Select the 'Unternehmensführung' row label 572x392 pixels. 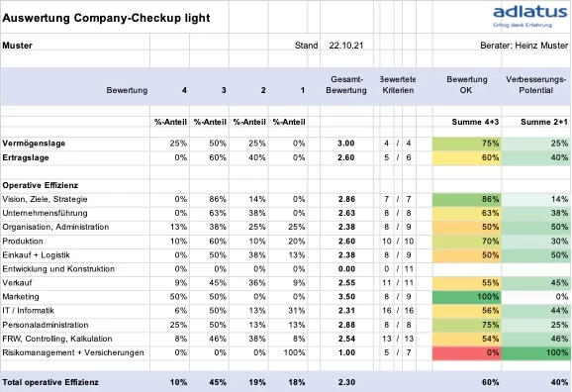pos(45,213)
